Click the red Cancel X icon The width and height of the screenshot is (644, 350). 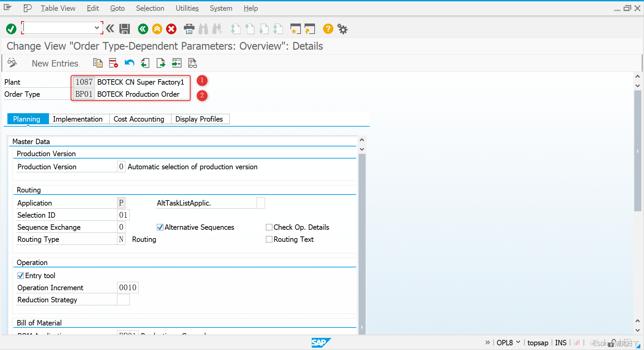point(171,29)
